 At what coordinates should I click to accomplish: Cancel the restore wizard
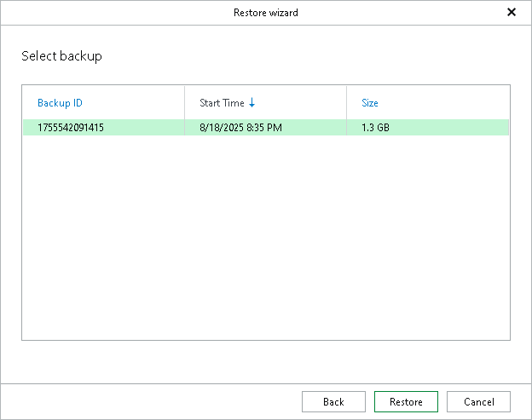click(x=478, y=402)
